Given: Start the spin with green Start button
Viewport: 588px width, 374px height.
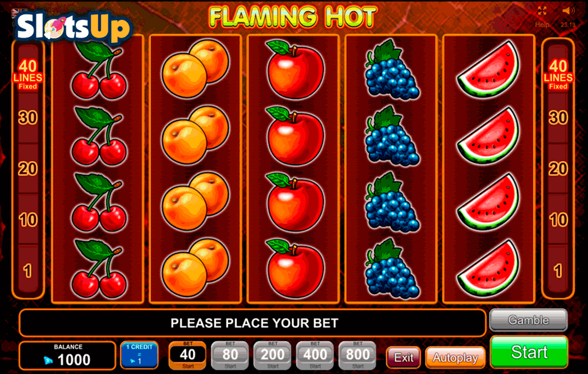Looking at the screenshot, I should click(x=529, y=352).
